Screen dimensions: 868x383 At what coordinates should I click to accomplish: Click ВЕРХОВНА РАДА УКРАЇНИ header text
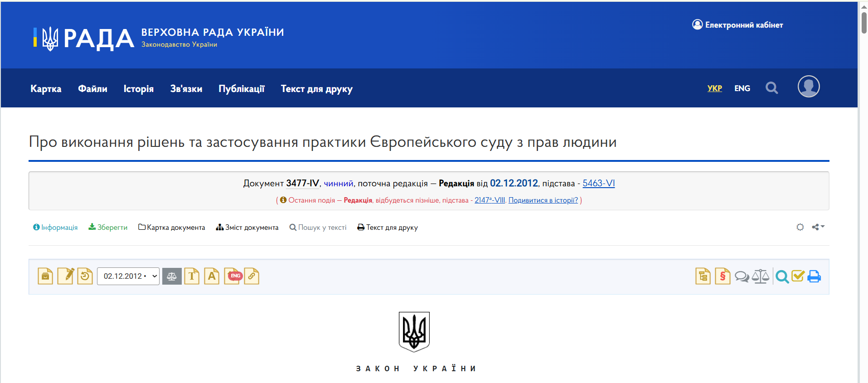pyautogui.click(x=213, y=32)
